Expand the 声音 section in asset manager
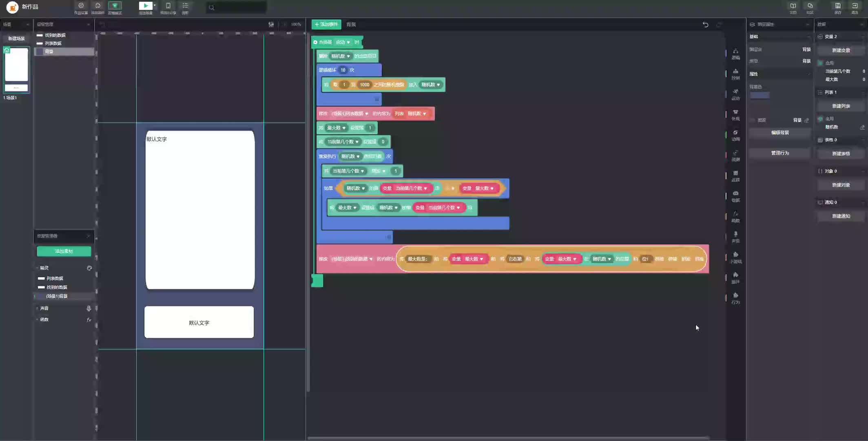 pos(44,308)
